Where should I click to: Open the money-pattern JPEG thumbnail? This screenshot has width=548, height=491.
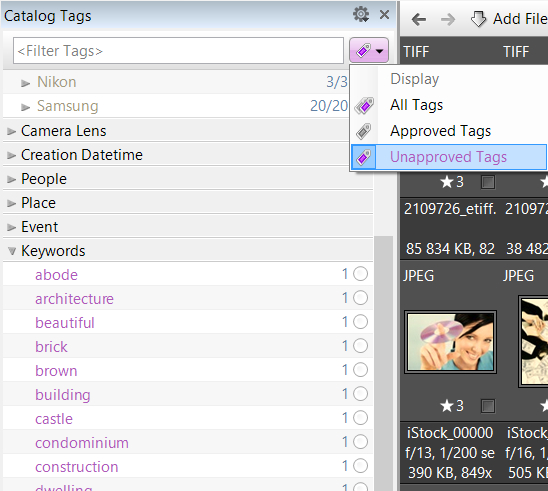point(534,342)
